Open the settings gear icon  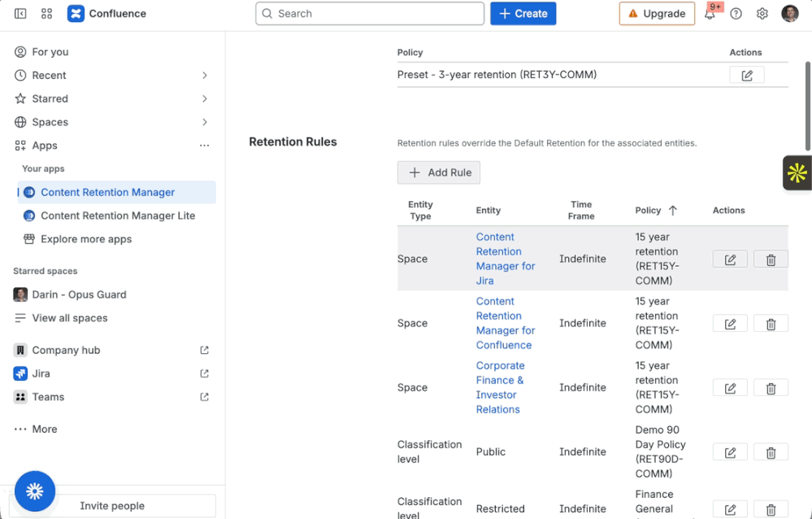click(x=762, y=14)
